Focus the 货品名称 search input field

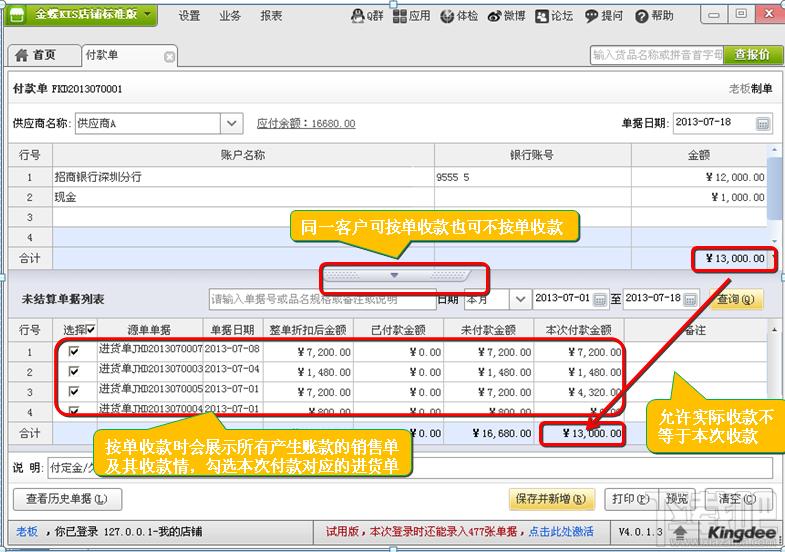coord(656,55)
